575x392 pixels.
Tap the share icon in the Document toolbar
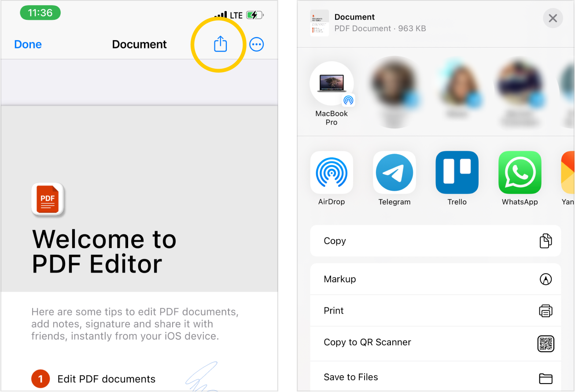pyautogui.click(x=220, y=44)
